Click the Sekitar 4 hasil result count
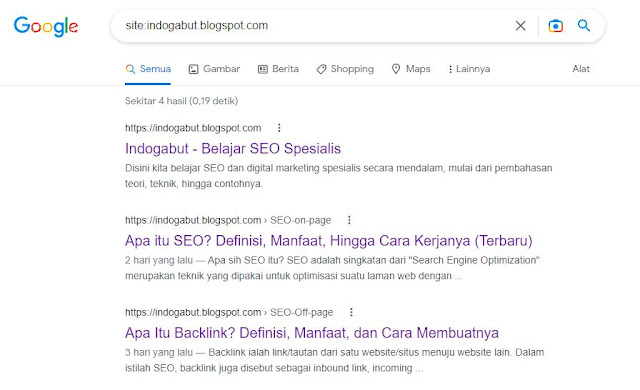 pos(181,101)
